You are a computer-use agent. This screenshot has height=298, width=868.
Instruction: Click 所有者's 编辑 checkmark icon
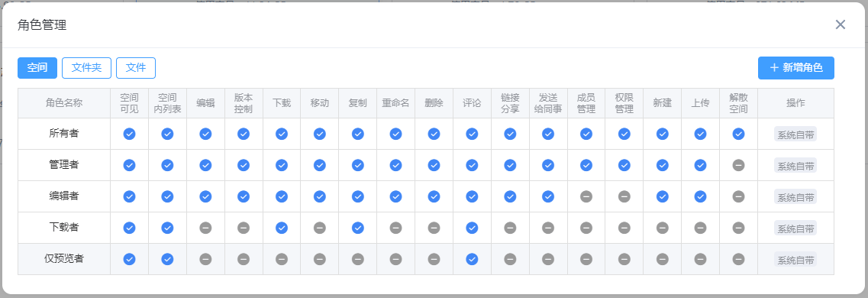(x=205, y=134)
